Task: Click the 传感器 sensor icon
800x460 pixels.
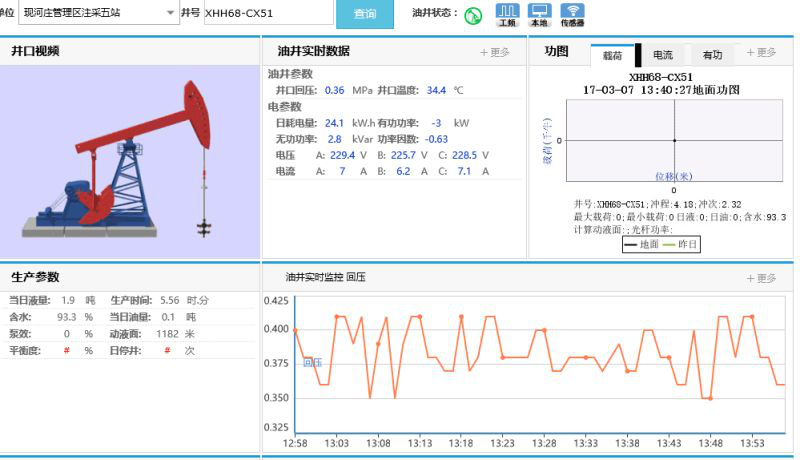Action: [572, 14]
